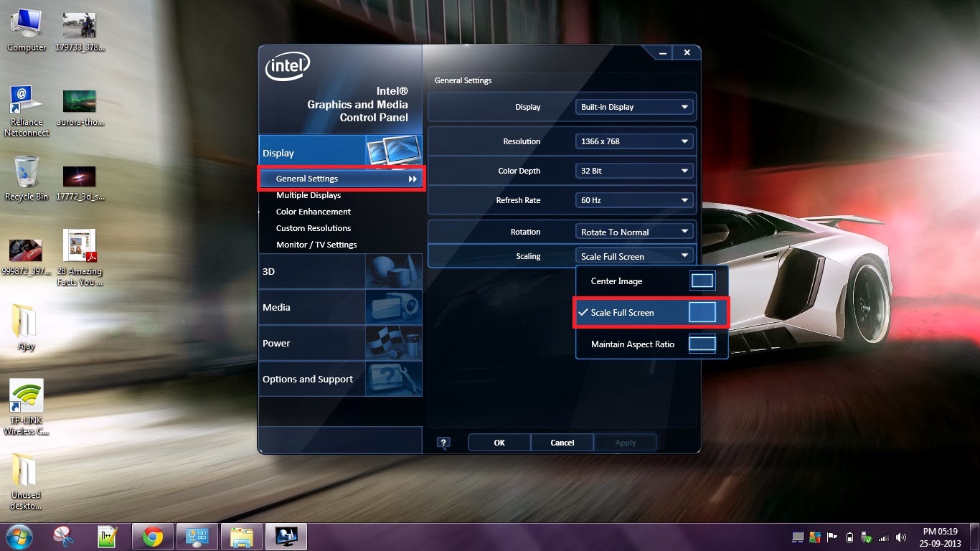Click the Cancel button
980x551 pixels.
point(562,443)
